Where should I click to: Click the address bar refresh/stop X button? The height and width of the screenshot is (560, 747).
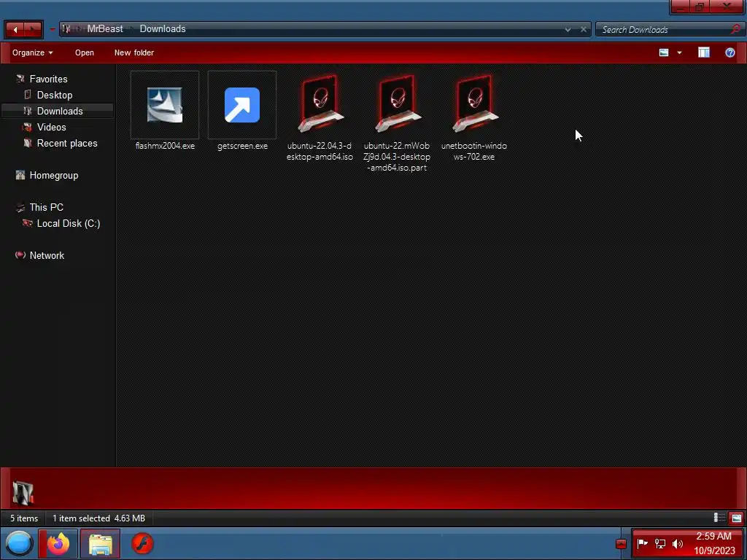tap(584, 29)
